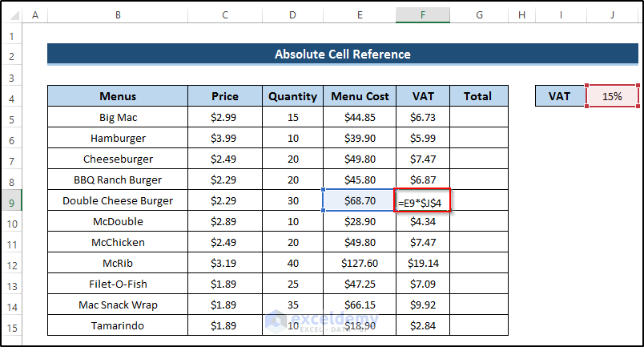The height and width of the screenshot is (347, 644).
Task: Select the $68.70 menu cost cell
Action: pyautogui.click(x=360, y=200)
